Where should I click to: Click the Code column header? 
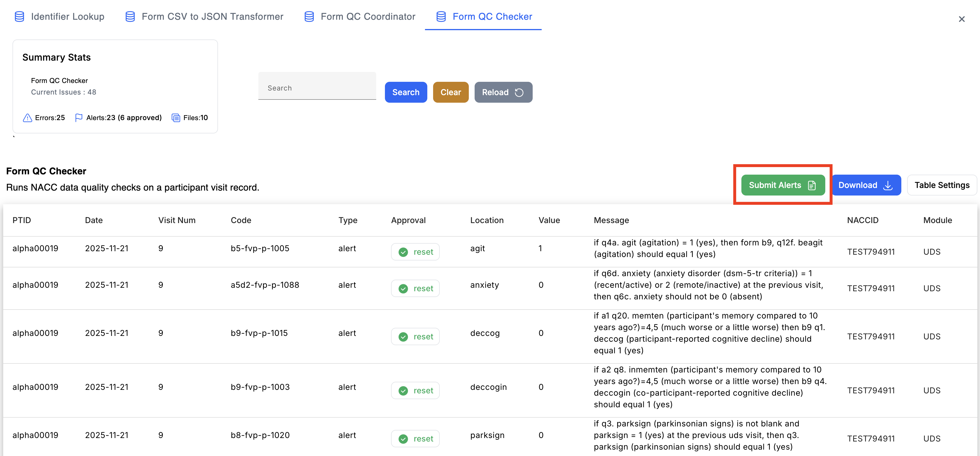point(241,220)
